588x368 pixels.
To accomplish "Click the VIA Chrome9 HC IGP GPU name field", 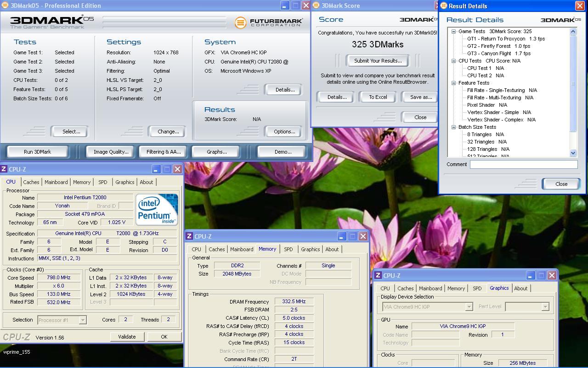I will (x=463, y=326).
